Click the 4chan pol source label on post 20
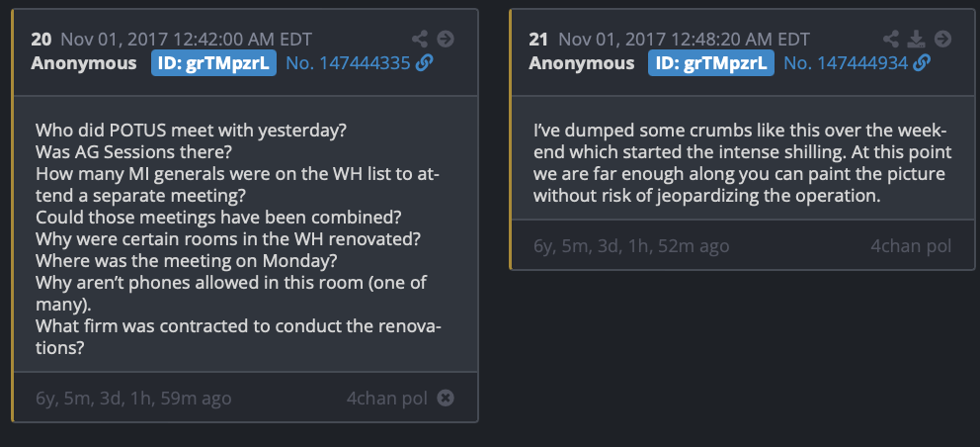This screenshot has width=980, height=447. [386, 399]
